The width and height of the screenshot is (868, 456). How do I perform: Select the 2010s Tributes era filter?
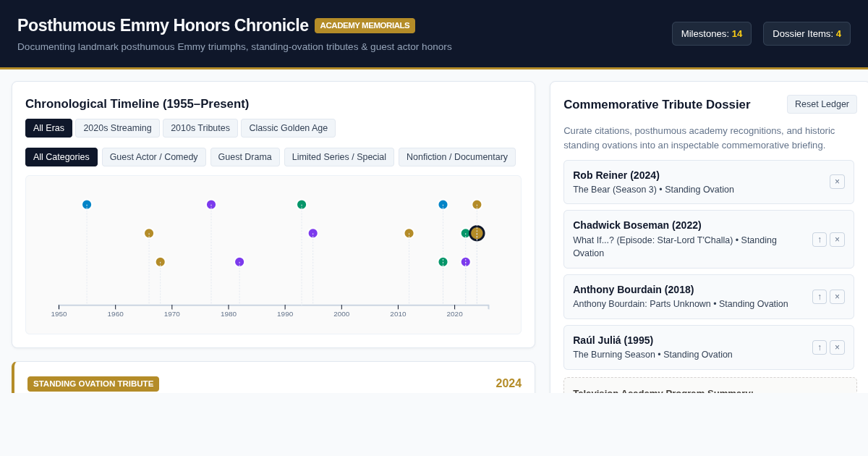click(x=200, y=128)
